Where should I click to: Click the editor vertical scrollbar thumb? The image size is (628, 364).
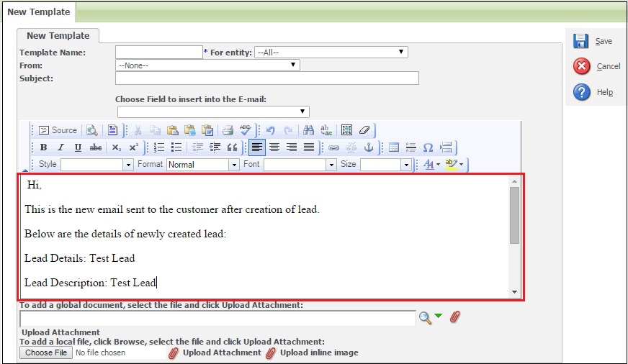(x=515, y=215)
